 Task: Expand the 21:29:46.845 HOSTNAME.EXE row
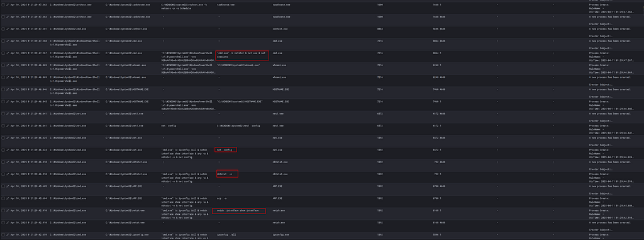[x=8, y=101]
